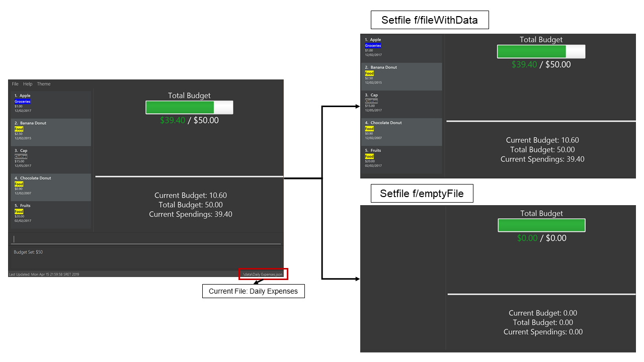Select Banana Donut expense in the menu-bar window
Screen dimensions: 644x362
coord(51,132)
